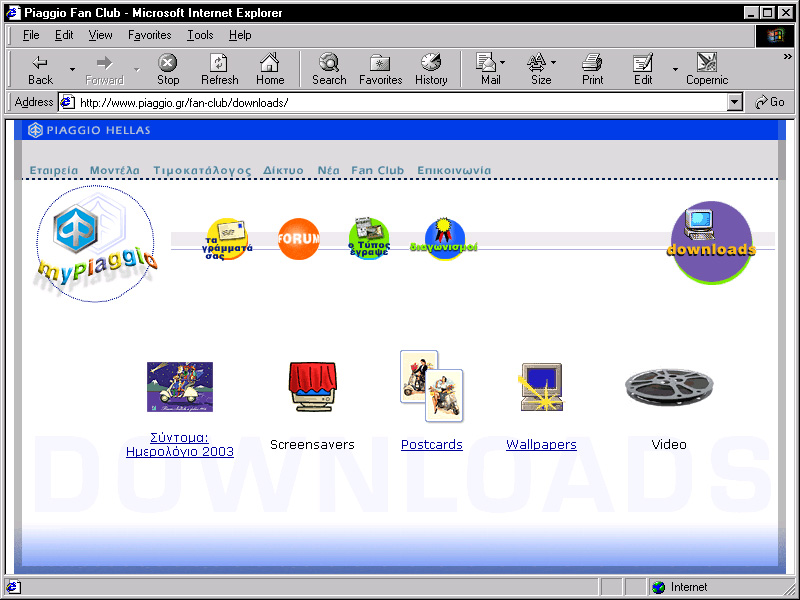
Task: Expand the Size dropdown arrow
Action: pos(554,62)
